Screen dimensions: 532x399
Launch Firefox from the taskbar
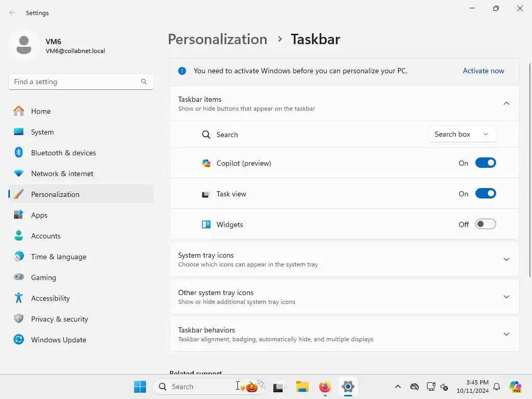(325, 387)
